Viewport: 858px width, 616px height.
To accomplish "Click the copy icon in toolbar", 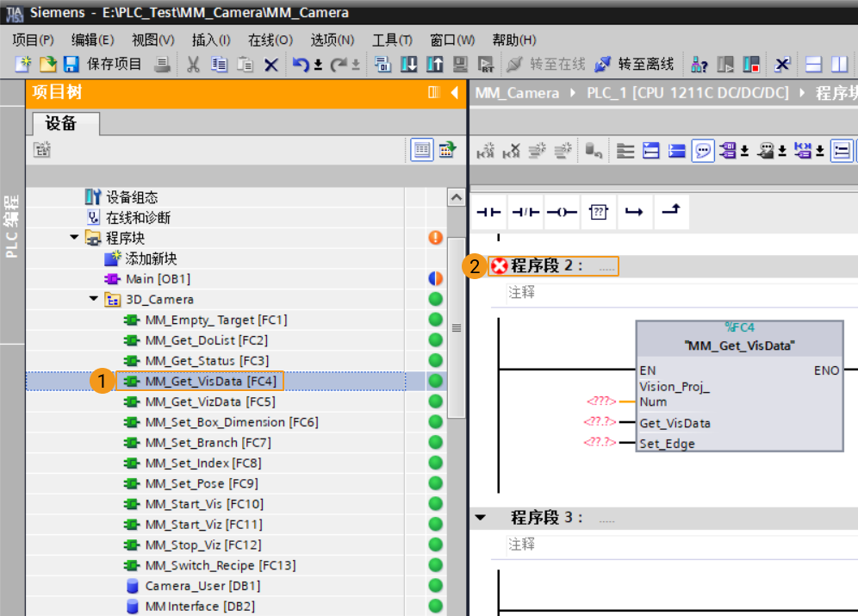I will (x=219, y=64).
